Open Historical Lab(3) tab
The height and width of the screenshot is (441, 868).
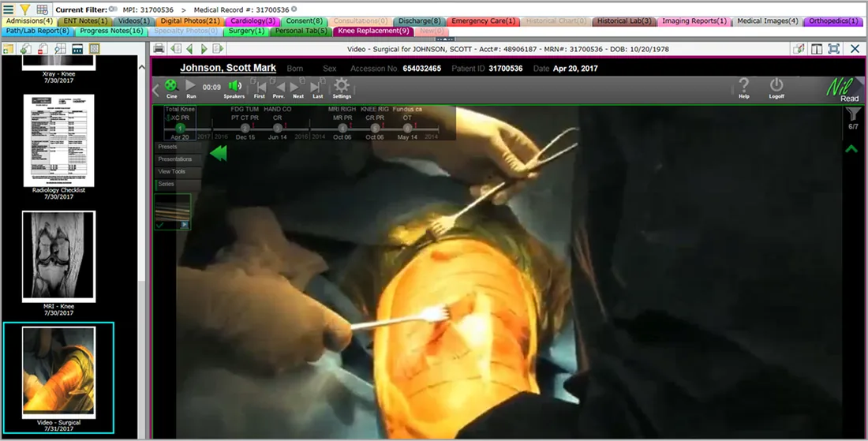[624, 21]
